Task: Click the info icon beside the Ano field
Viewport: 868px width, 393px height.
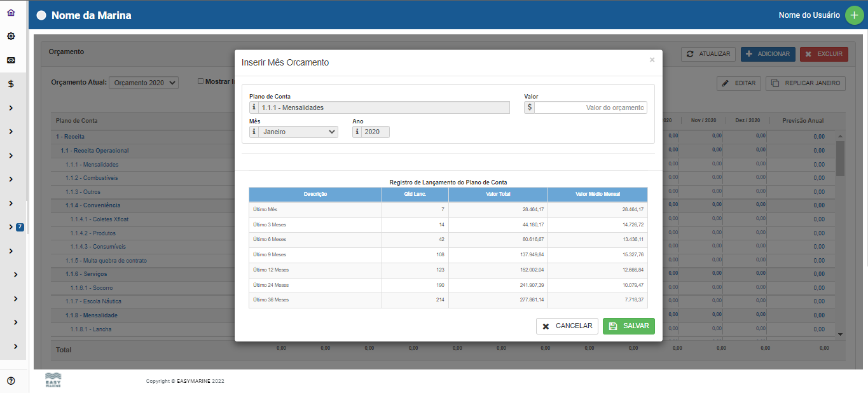Action: (357, 132)
